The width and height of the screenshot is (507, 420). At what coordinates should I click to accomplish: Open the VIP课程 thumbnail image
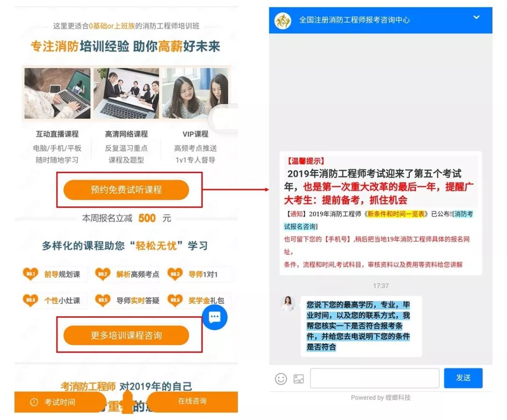click(x=195, y=93)
